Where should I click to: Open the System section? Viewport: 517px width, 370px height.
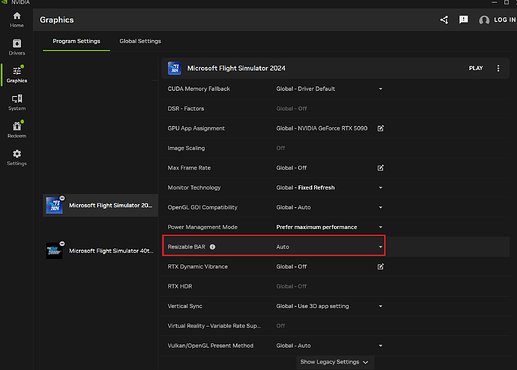17,102
